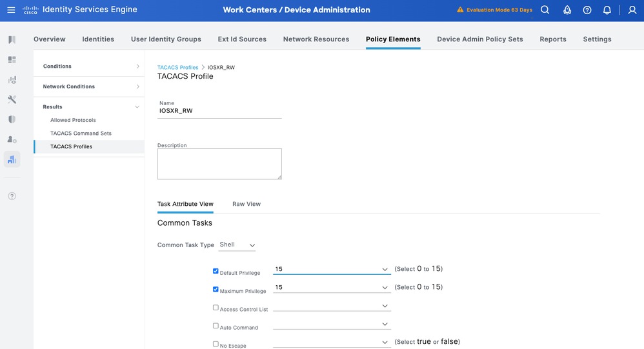644x349 pixels.
Task: Click the bookmarks sidebar icon
Action: pos(12,40)
